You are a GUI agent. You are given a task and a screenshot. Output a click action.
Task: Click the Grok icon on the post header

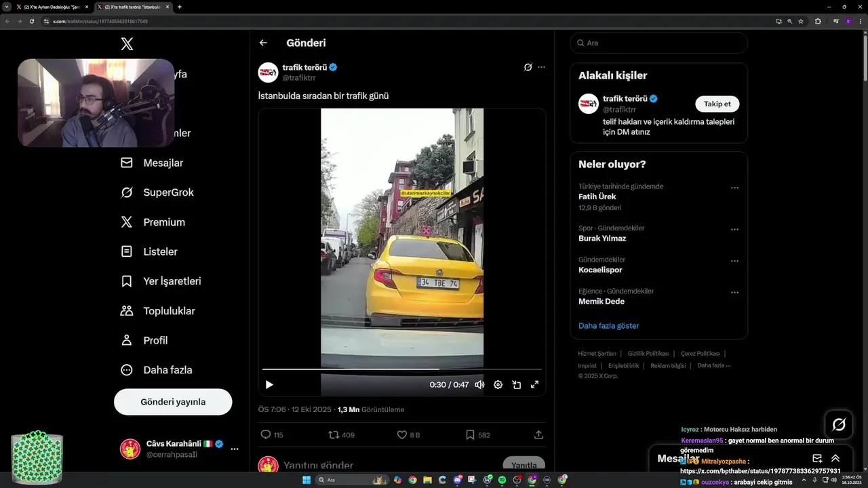[x=528, y=67]
